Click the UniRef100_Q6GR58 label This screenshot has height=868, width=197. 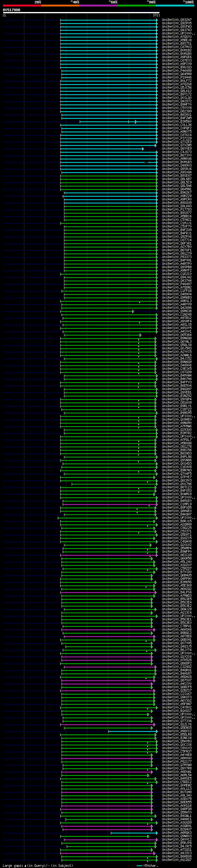(x=177, y=559)
